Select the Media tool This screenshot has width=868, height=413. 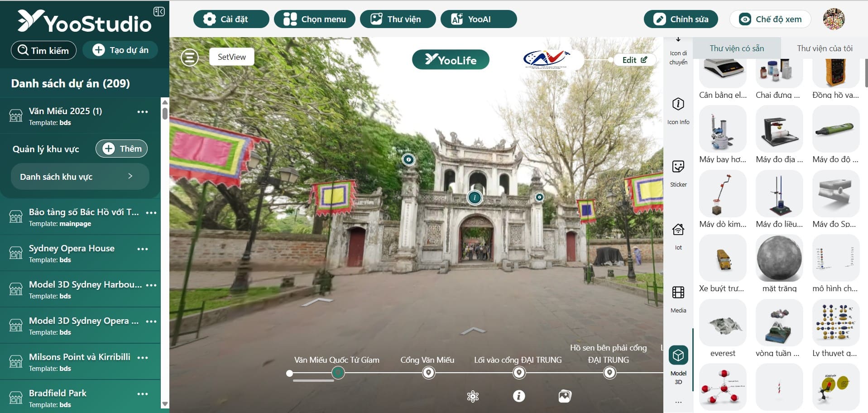[678, 299]
